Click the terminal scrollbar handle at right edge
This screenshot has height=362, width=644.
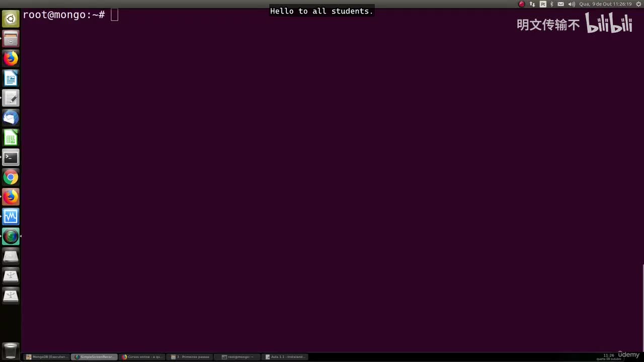click(x=643, y=308)
